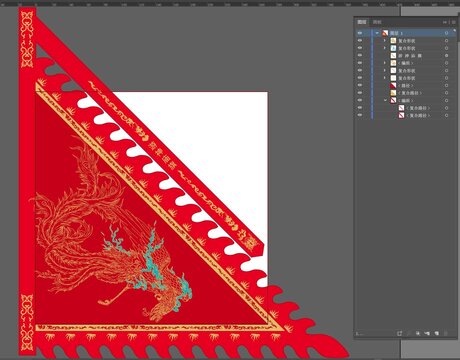Click the target circle of 图层 1
The height and width of the screenshot is (360, 460).
446,33
